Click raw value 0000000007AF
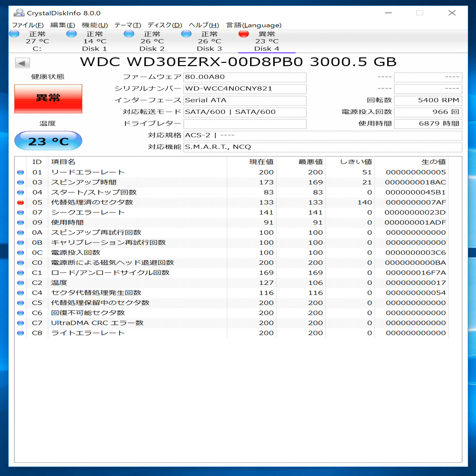This screenshot has height=476, width=476. coord(416,203)
